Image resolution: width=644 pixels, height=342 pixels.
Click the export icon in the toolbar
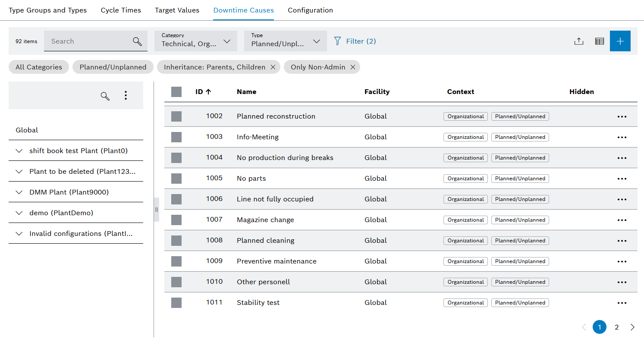coord(578,41)
